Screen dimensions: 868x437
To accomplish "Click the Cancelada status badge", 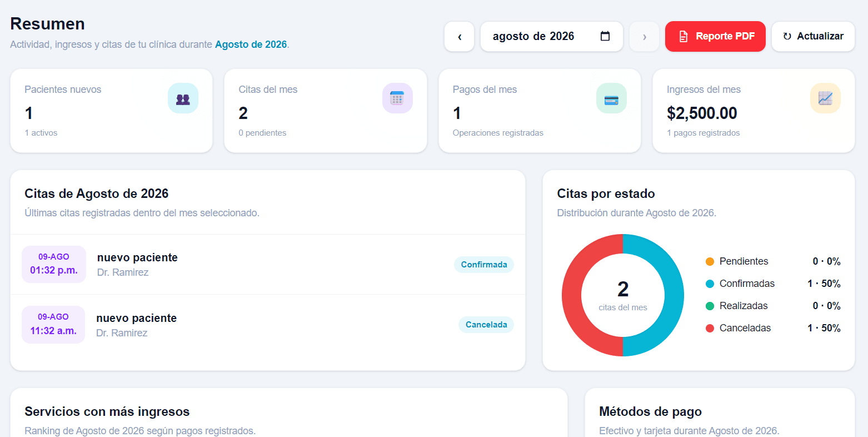I will tap(486, 325).
